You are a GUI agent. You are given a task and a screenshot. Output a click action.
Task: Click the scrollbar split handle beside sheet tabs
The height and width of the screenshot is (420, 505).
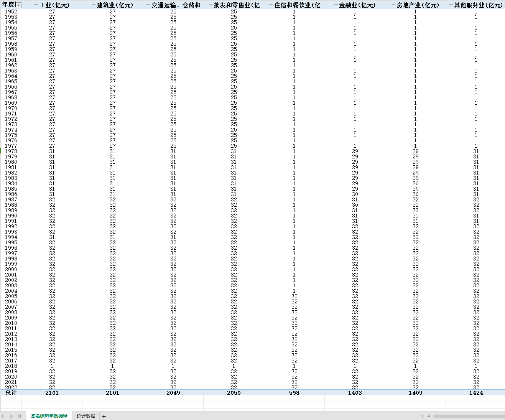(x=423, y=416)
